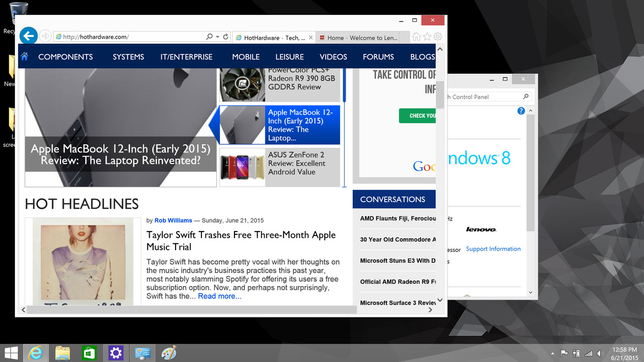
Task: Open conversation 30 Year Old Commodore
Action: [x=397, y=239]
